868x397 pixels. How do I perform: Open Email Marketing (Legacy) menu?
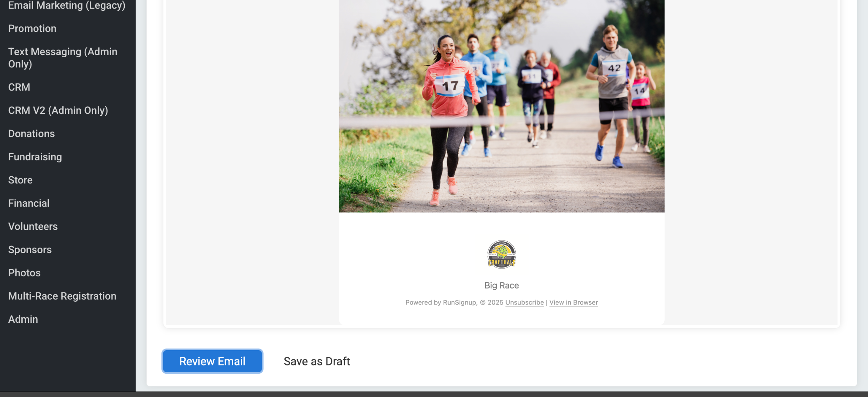[67, 5]
